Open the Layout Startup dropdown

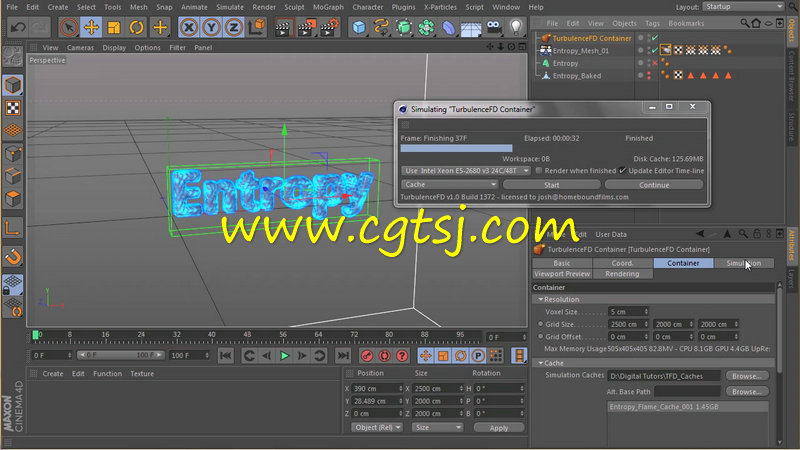(743, 7)
